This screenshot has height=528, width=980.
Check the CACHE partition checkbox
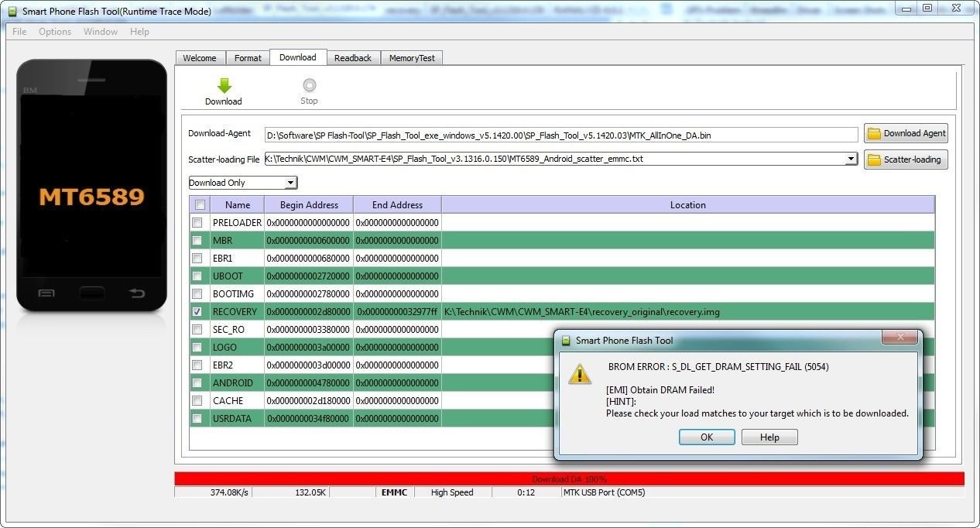pyautogui.click(x=197, y=401)
